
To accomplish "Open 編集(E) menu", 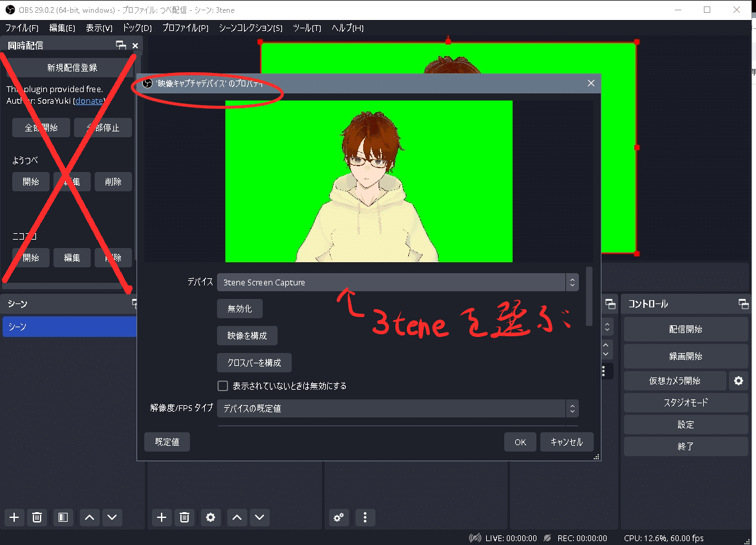I will click(x=62, y=28).
